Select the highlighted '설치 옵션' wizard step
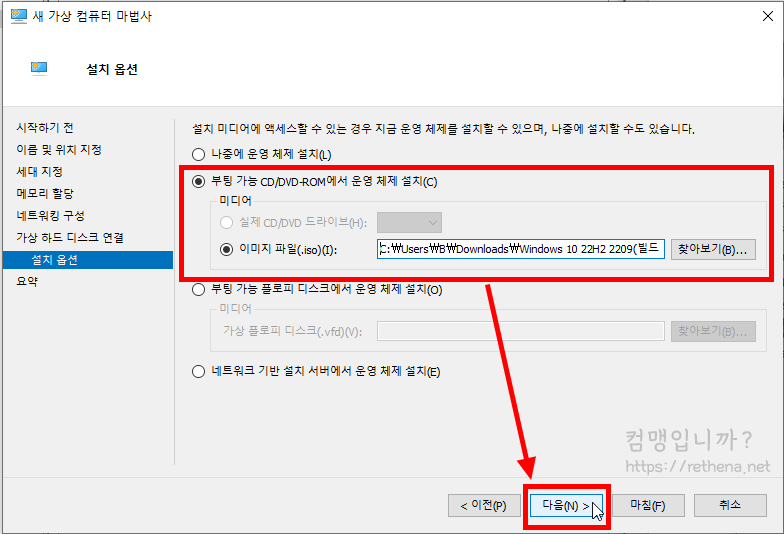The height and width of the screenshot is (534, 784). tap(88, 260)
